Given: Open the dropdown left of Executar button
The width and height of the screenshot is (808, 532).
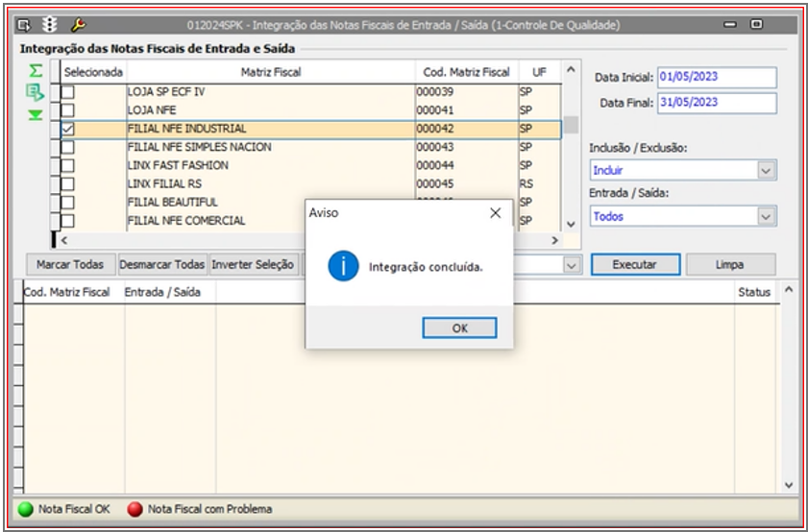Looking at the screenshot, I should (x=571, y=265).
